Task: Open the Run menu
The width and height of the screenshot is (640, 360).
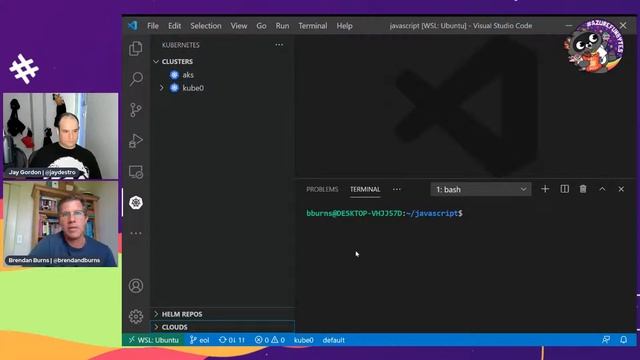Action: (x=282, y=26)
